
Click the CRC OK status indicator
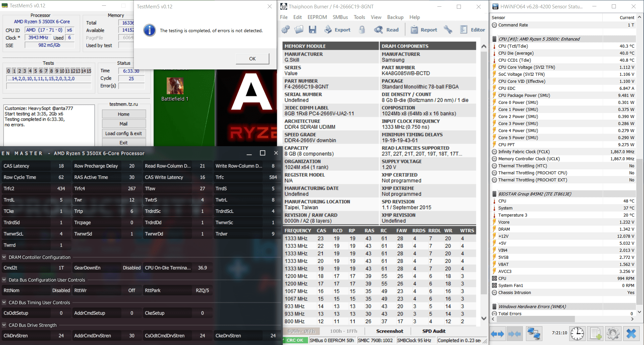pos(295,340)
